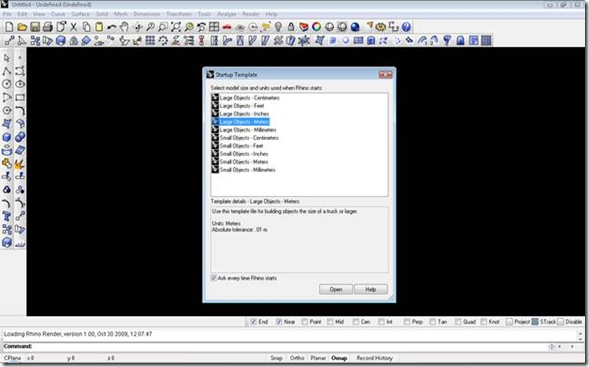
Task: Enable the Quad osnap checkbox
Action: [x=458, y=322]
